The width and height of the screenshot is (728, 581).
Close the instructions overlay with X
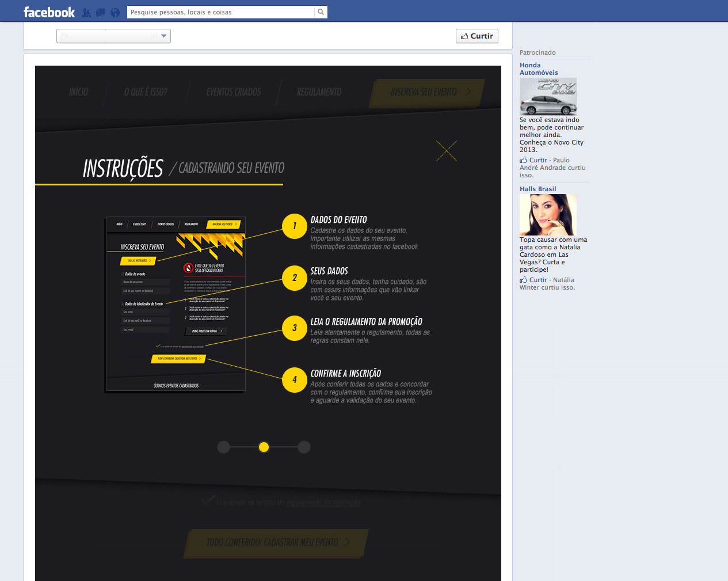click(x=447, y=151)
